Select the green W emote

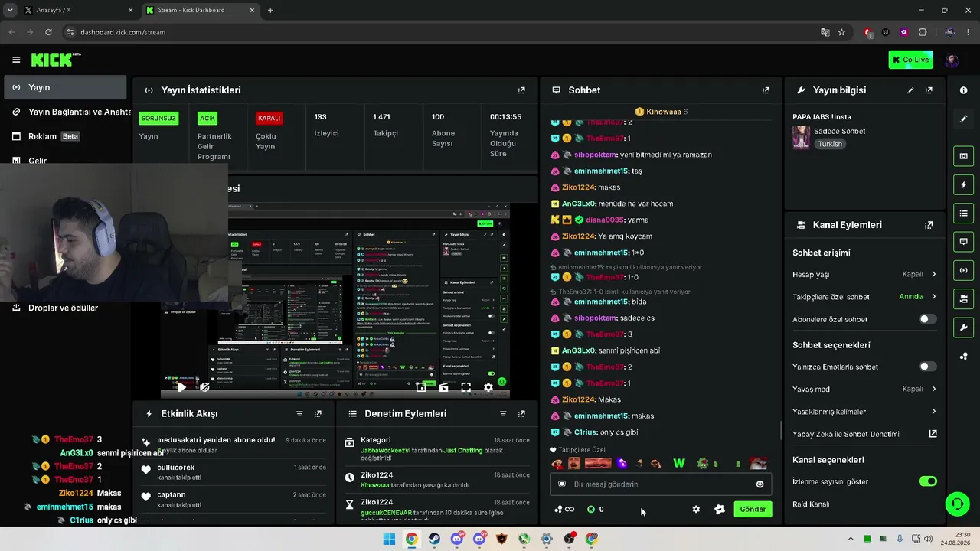[x=678, y=463]
